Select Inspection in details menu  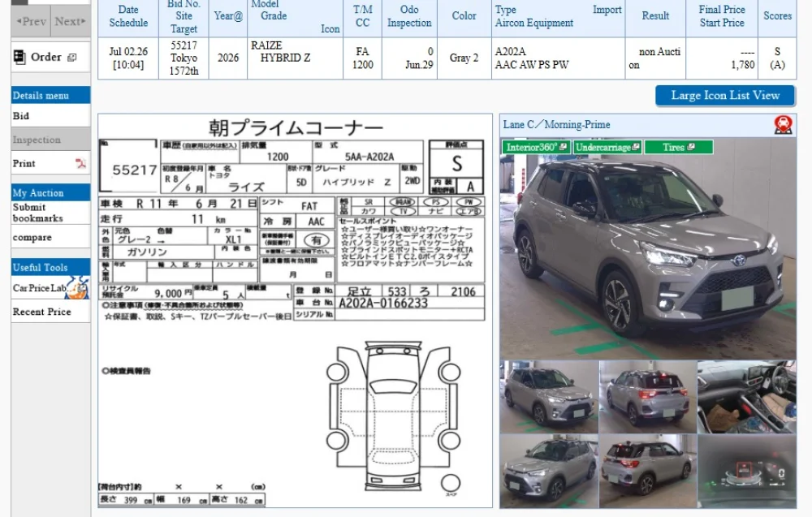[x=50, y=140]
